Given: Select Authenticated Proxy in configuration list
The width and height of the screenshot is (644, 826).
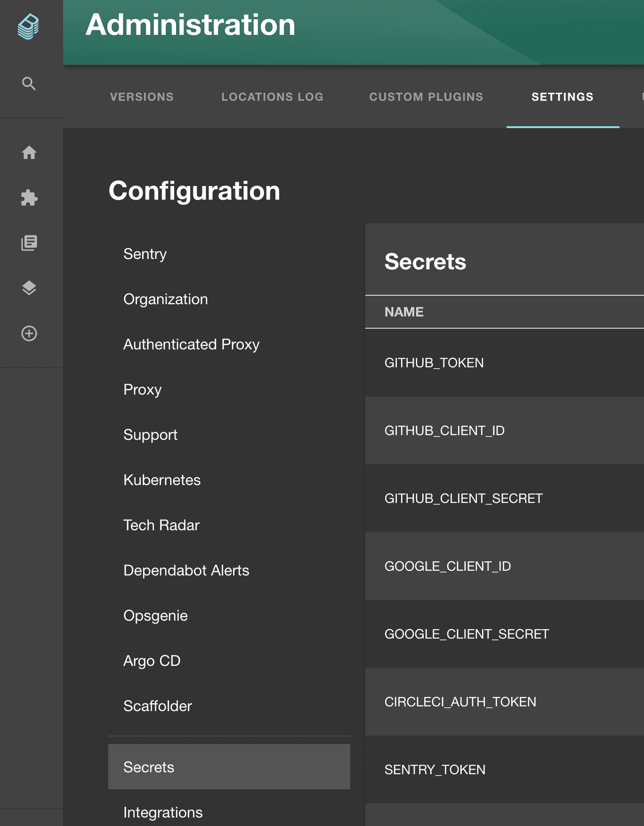Looking at the screenshot, I should pos(229,344).
